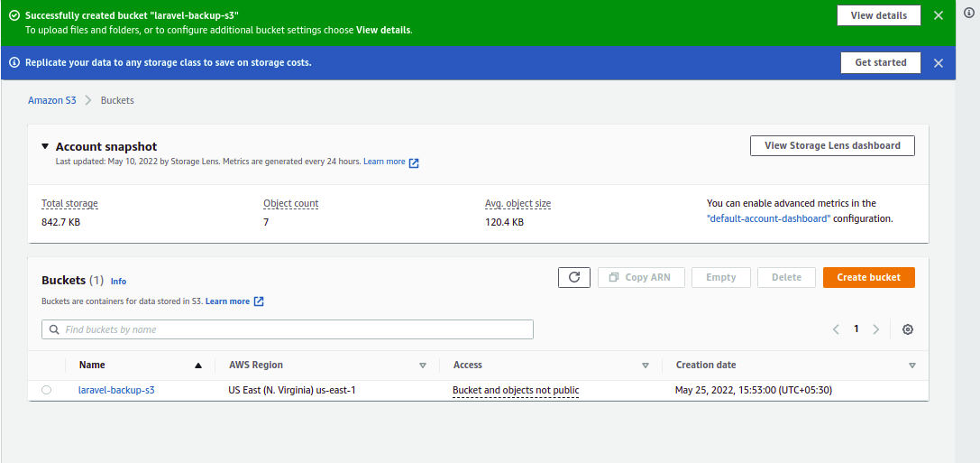Screen dimensions: 980x463
Task: Click the Access column header text
Action: (x=468, y=365)
